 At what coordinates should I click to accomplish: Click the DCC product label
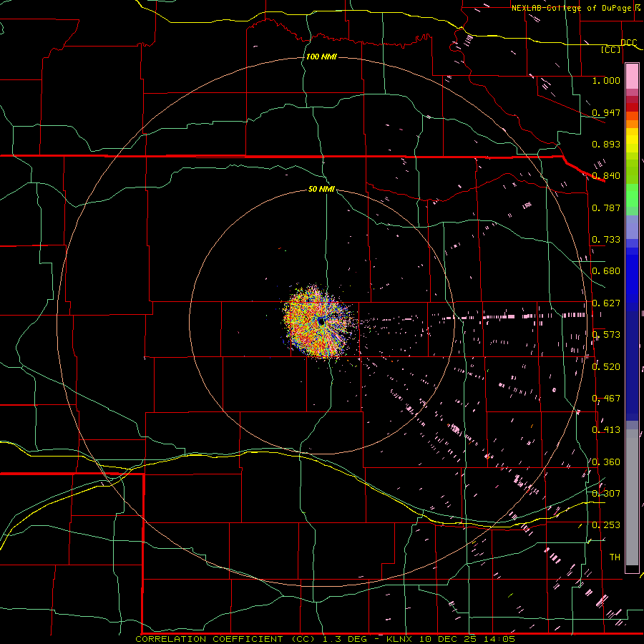click(628, 43)
